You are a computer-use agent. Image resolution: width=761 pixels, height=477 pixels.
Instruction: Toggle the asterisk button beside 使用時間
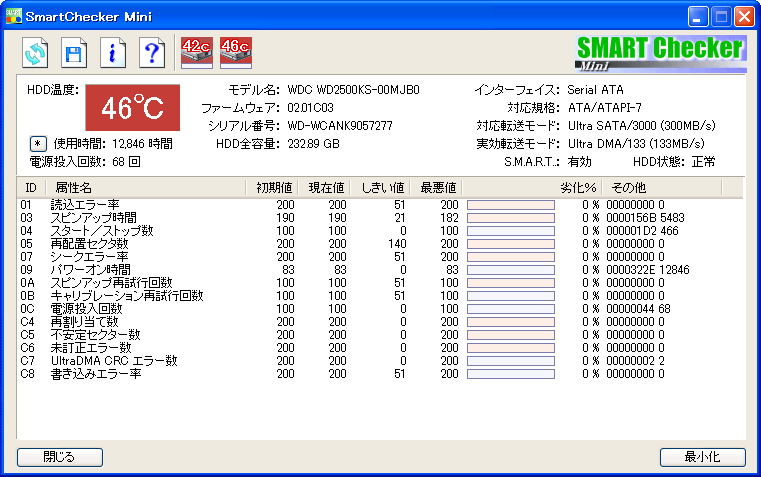click(38, 144)
